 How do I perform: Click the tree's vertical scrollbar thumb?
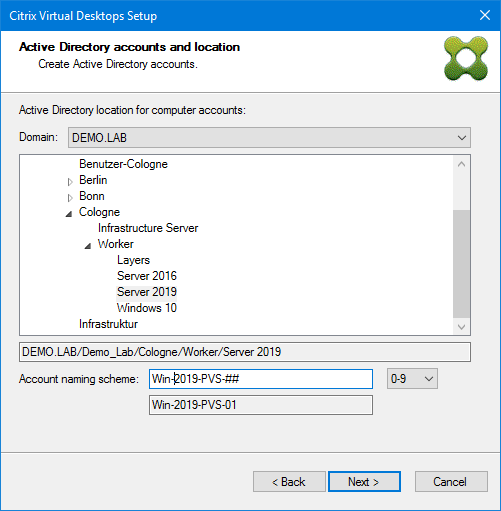click(462, 264)
